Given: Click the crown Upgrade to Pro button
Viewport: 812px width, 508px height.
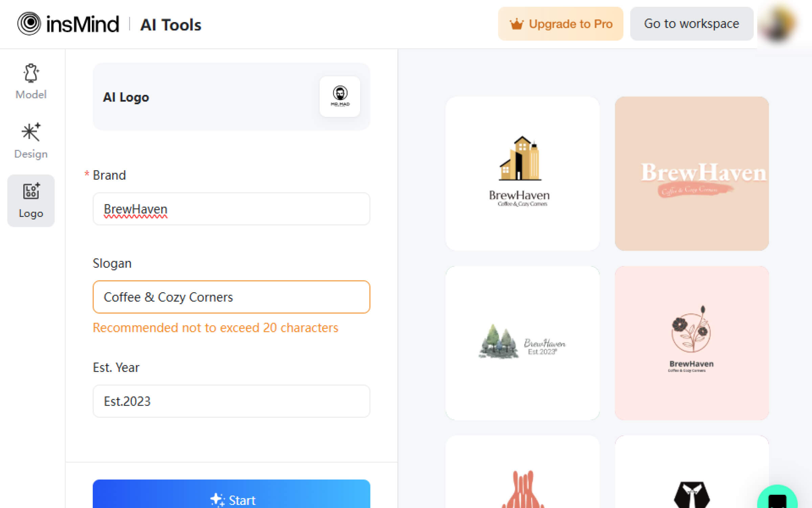Looking at the screenshot, I should coord(560,24).
